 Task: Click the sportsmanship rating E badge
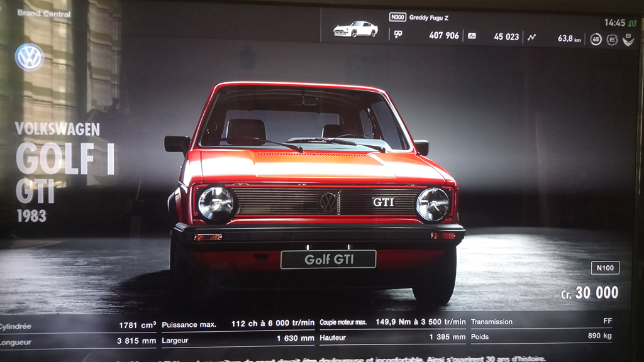tap(612, 40)
